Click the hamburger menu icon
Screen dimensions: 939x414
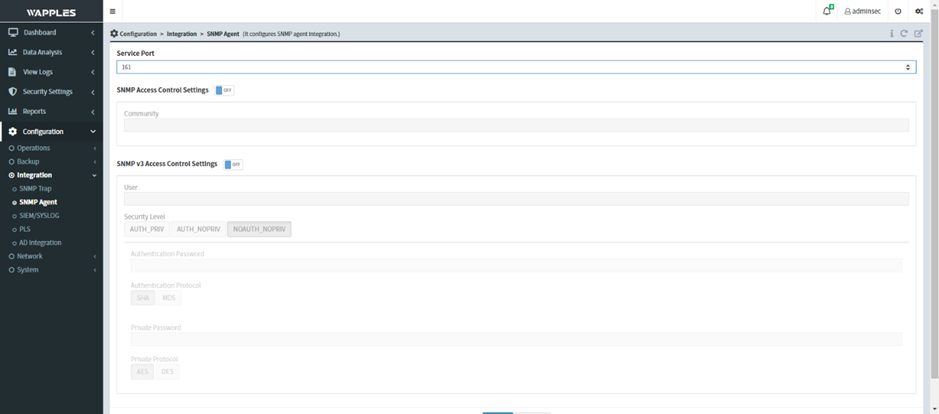coord(112,12)
